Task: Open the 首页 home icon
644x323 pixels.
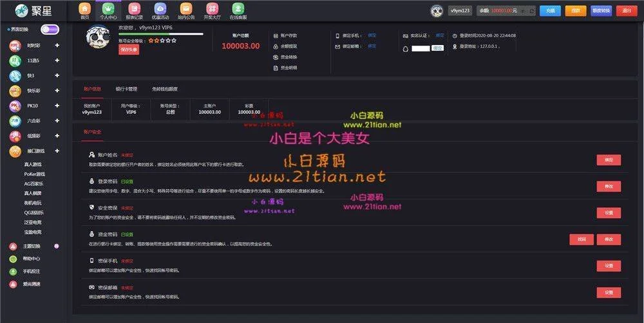Action: pos(85,9)
